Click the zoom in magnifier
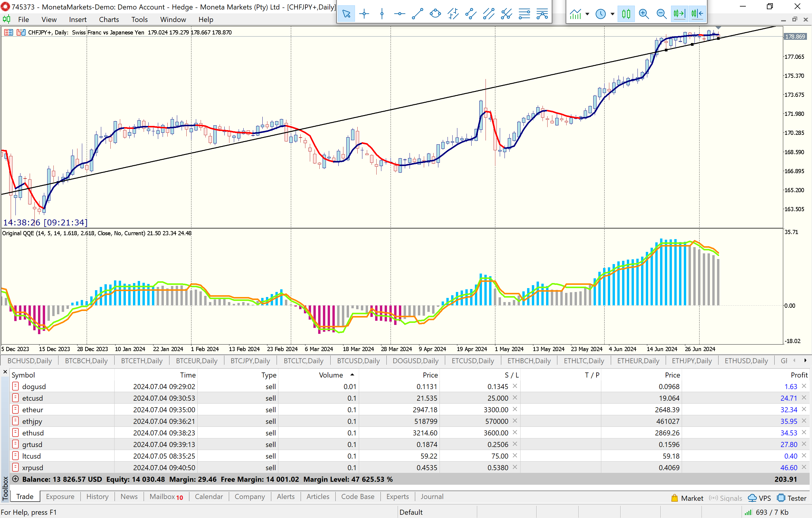 tap(644, 14)
